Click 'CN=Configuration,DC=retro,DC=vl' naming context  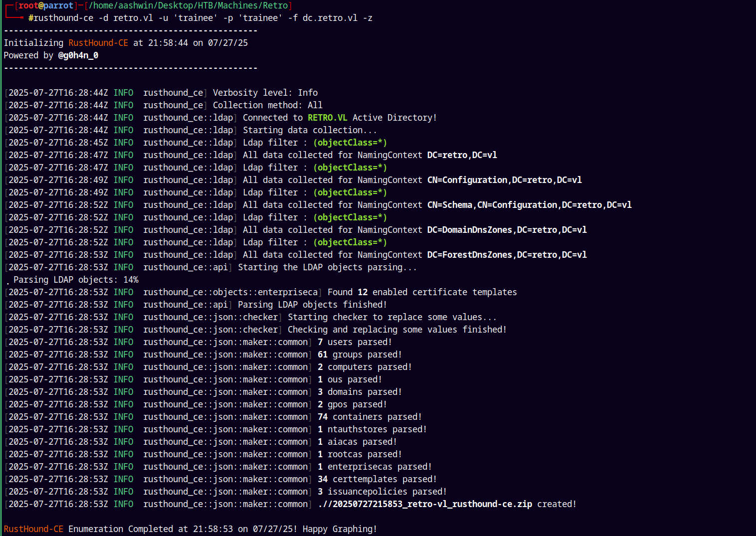(505, 180)
